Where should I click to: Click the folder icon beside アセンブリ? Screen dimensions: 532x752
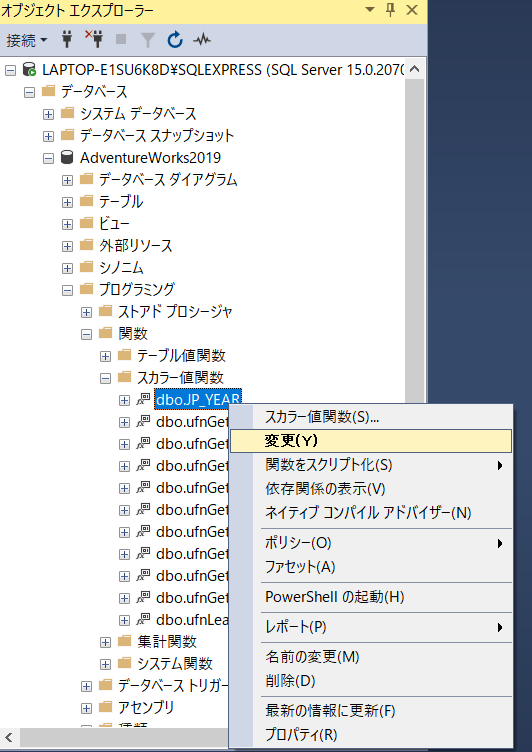pos(105,707)
